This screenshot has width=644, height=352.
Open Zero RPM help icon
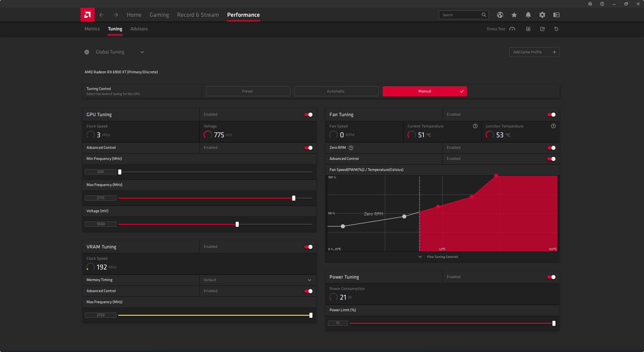click(351, 148)
